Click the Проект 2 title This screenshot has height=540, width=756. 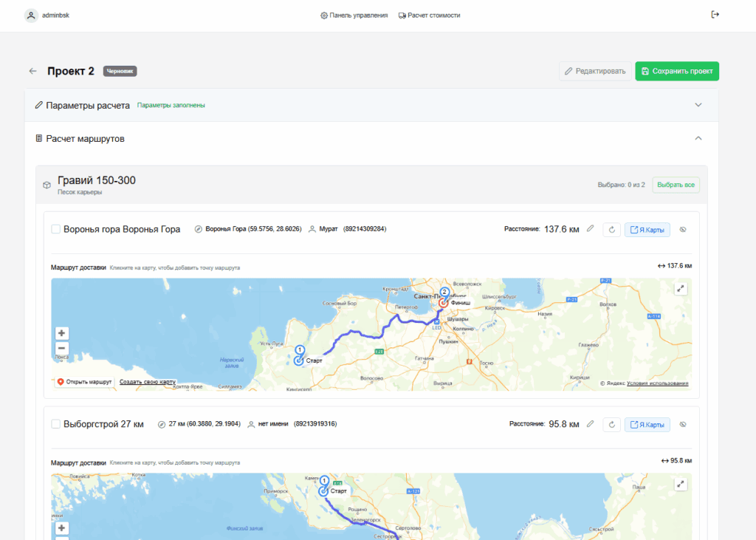pyautogui.click(x=71, y=71)
